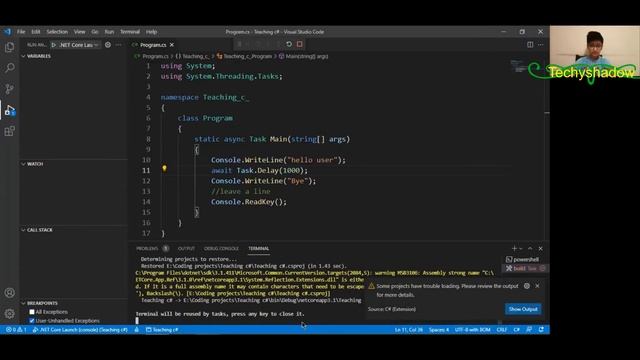Open Run view more actions ellipsis
Image resolution: width=640 pixels, height=360 pixels.
coord(119,45)
